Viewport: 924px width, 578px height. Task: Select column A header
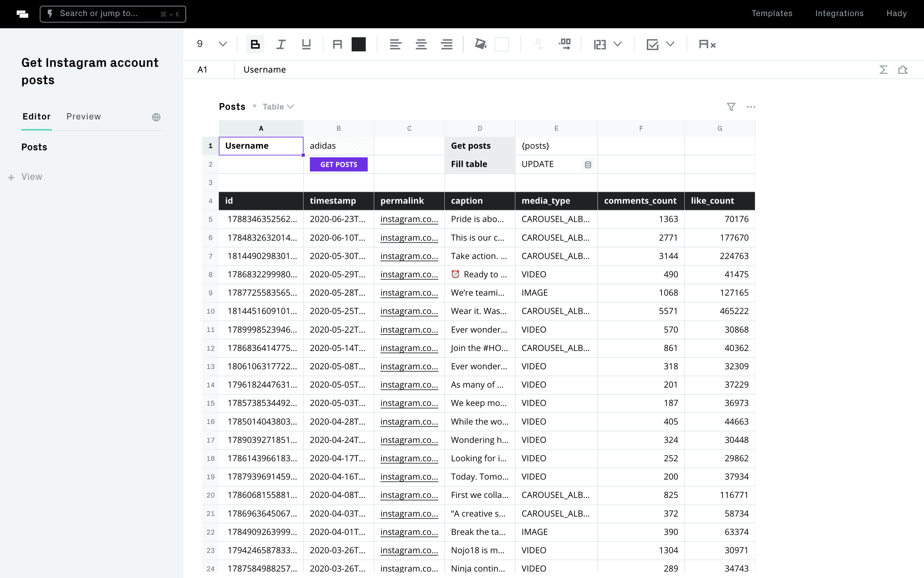tap(261, 128)
